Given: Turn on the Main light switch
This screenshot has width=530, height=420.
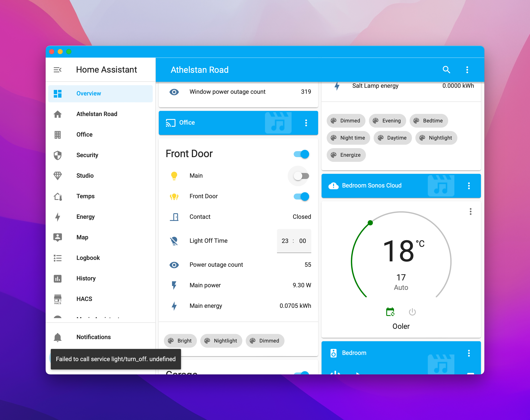Looking at the screenshot, I should pyautogui.click(x=301, y=176).
